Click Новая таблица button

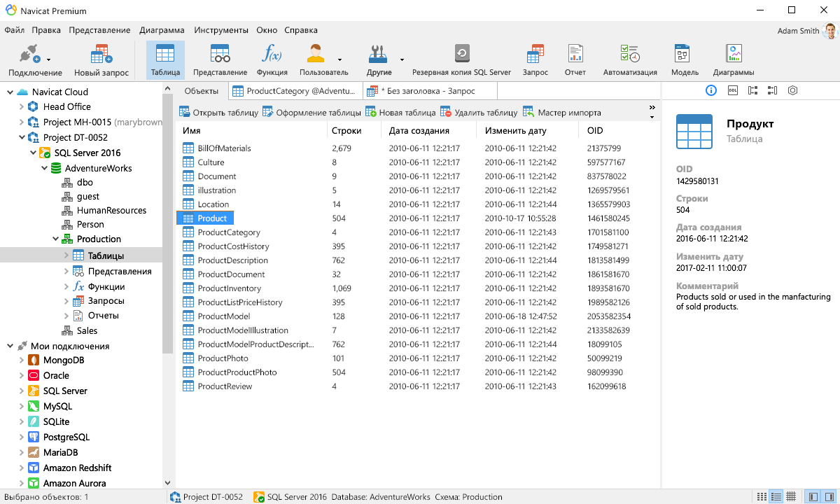point(400,112)
